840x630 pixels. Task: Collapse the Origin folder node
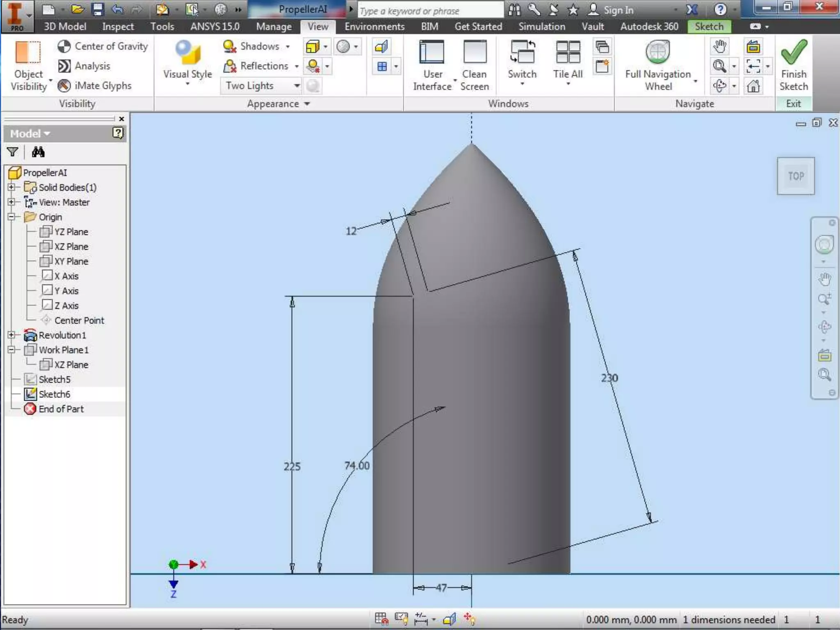tap(11, 217)
